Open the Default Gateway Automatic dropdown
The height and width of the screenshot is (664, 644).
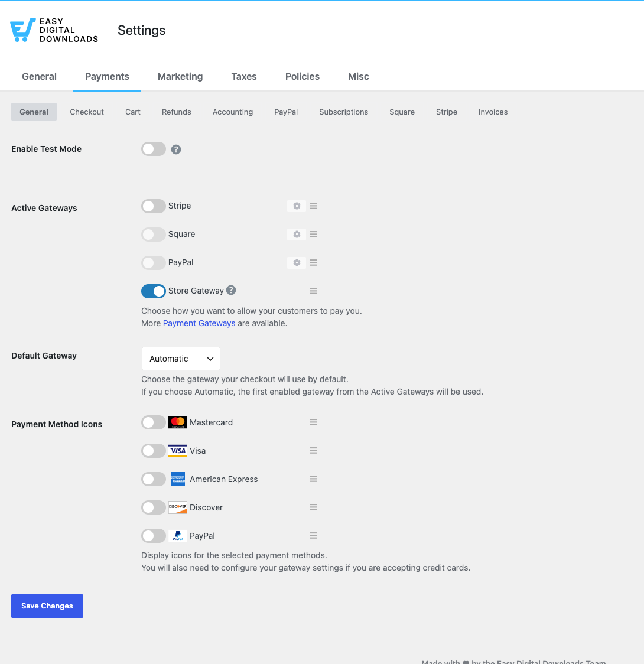(181, 359)
